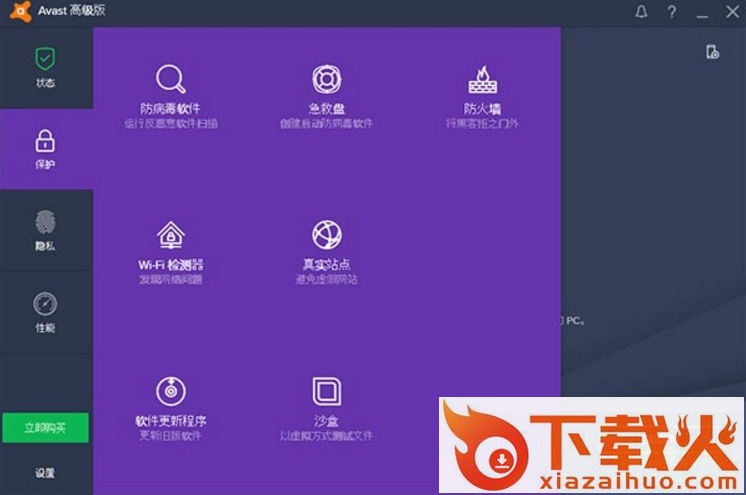The height and width of the screenshot is (495, 746).
Task: Click the 更新旧版软件 description text
Action: point(170,436)
